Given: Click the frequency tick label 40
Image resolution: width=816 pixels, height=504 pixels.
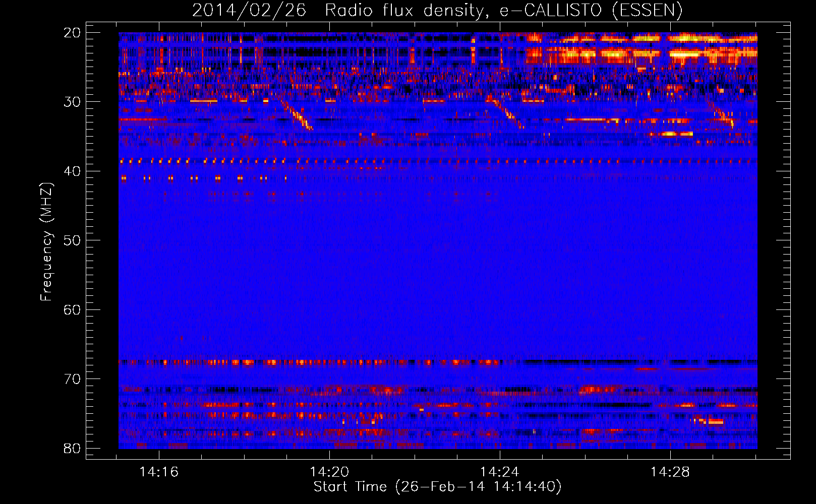Looking at the screenshot, I should click(x=72, y=171).
